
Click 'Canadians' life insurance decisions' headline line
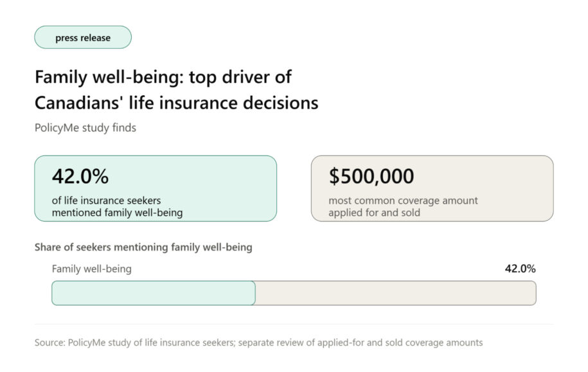tap(177, 103)
